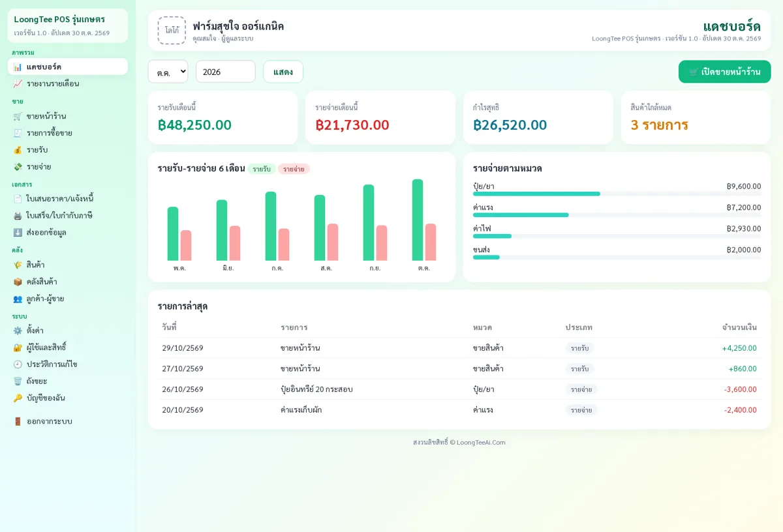Click the green เปิดขายหน้าร้าน button
783x532 pixels.
click(724, 72)
